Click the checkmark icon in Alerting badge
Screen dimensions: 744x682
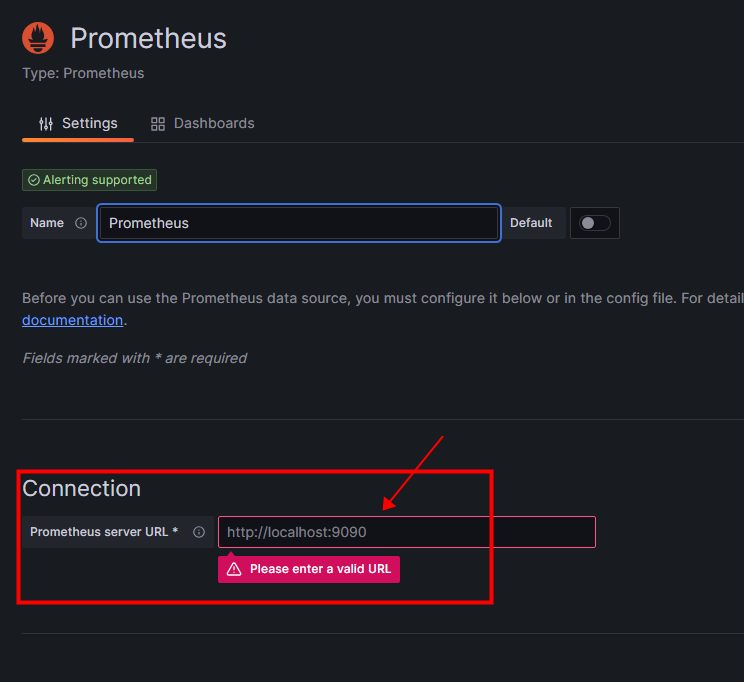click(x=34, y=181)
